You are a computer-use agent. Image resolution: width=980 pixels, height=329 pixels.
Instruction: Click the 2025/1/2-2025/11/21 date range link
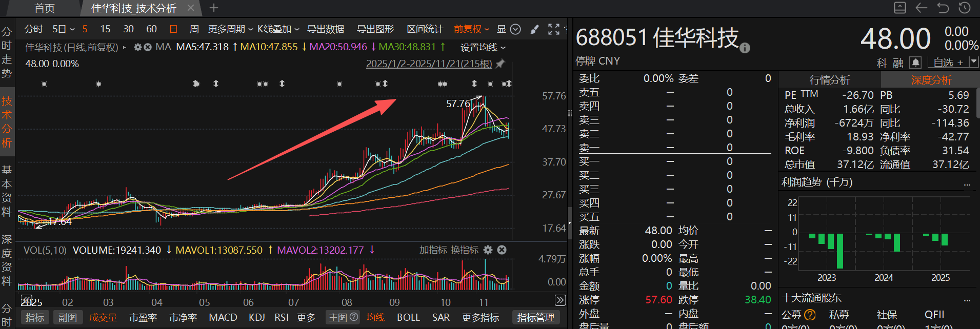click(x=429, y=64)
